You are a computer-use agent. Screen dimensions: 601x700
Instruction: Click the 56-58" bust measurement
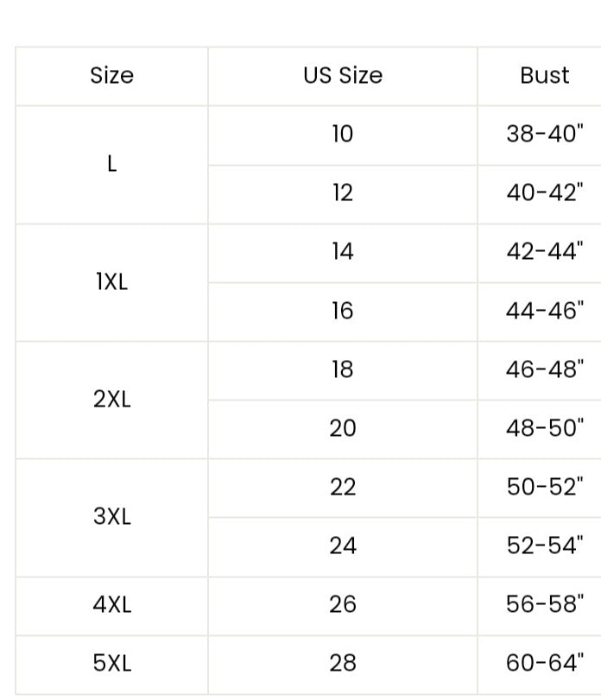pos(544,604)
